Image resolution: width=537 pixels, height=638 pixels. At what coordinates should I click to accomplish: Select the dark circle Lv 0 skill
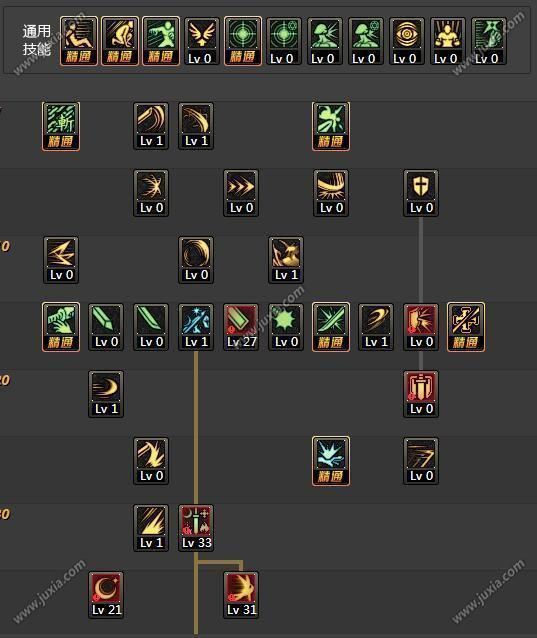click(x=196, y=260)
